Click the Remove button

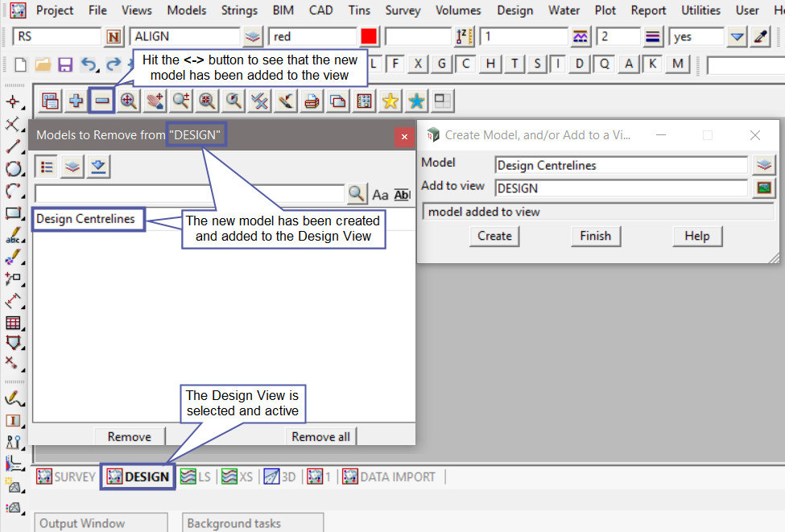129,436
